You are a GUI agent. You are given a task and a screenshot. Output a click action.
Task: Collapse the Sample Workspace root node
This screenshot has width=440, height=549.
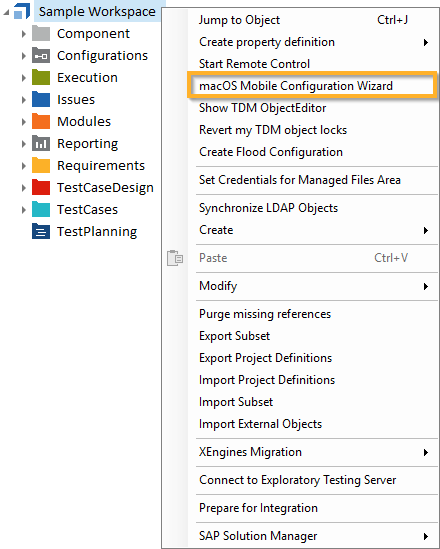pos(6,12)
